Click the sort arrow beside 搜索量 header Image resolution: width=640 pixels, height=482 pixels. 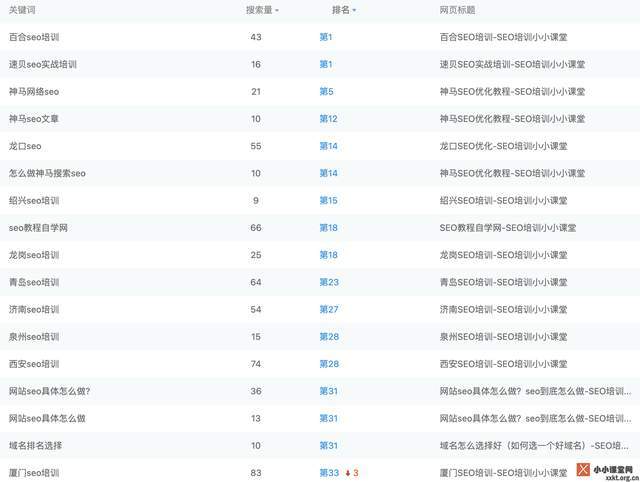click(x=277, y=10)
